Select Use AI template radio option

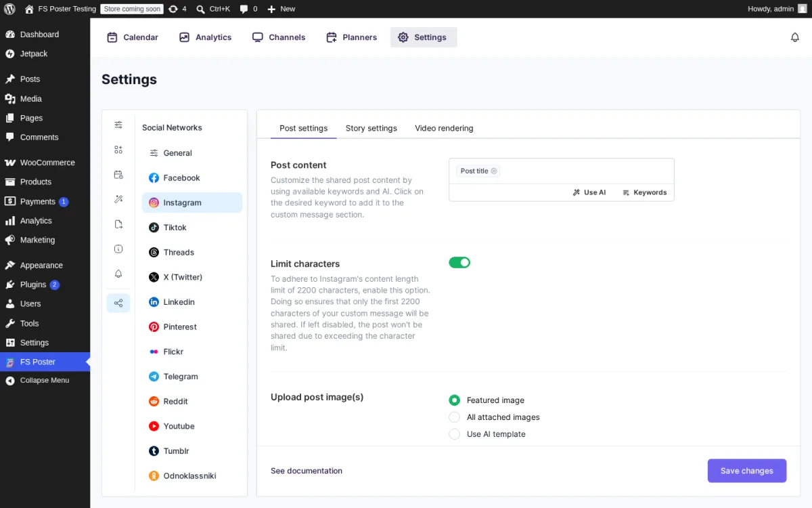(x=454, y=434)
